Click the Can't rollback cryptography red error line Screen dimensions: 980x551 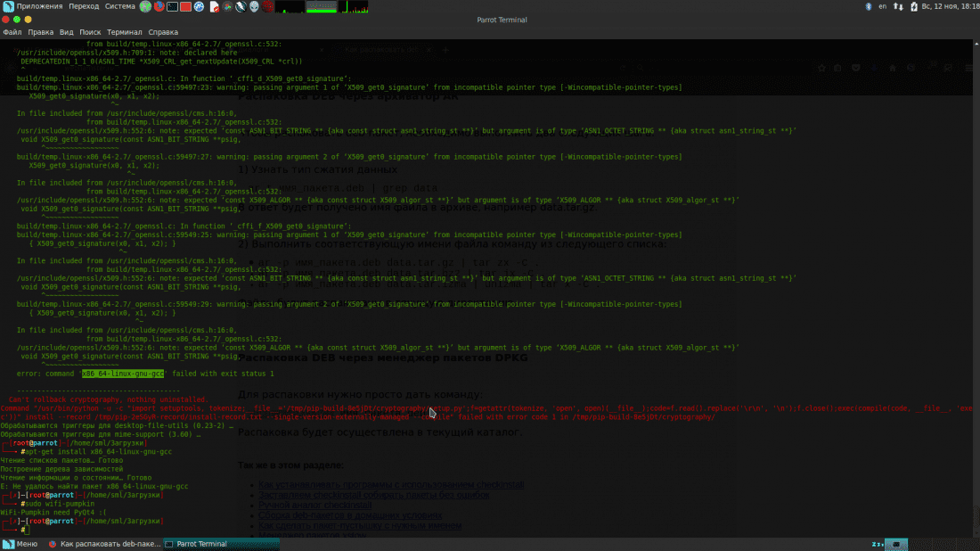point(108,399)
